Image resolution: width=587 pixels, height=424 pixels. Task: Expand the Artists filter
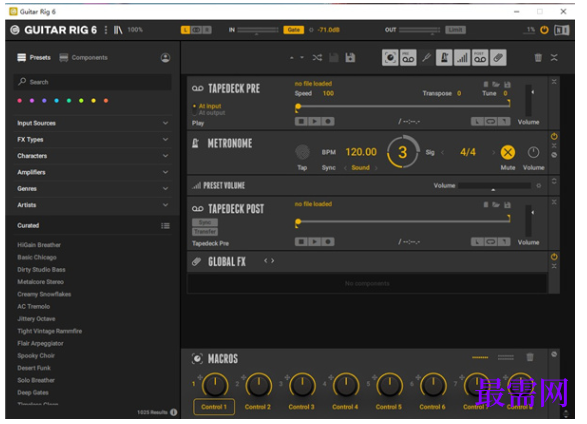[x=92, y=205]
